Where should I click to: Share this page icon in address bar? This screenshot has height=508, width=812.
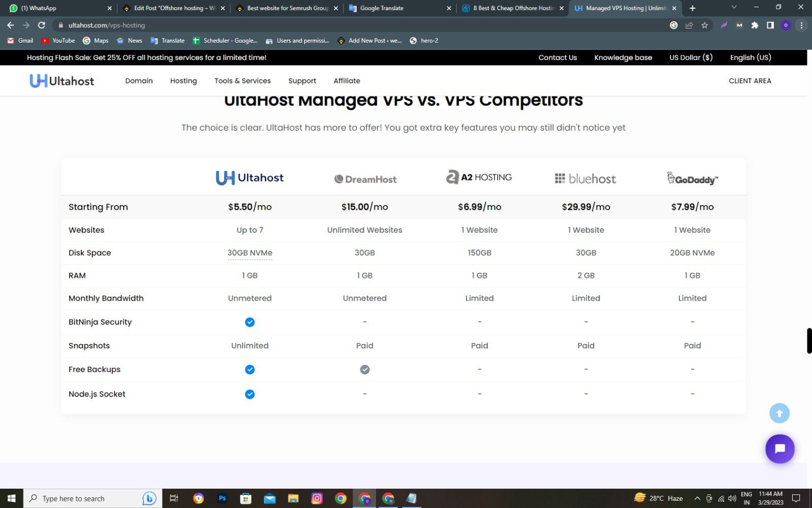689,25
